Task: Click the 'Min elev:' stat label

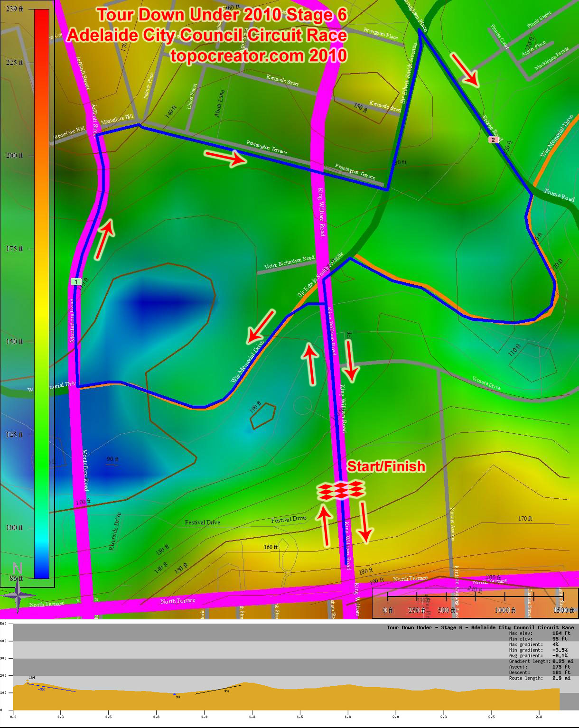Action: pos(521,639)
